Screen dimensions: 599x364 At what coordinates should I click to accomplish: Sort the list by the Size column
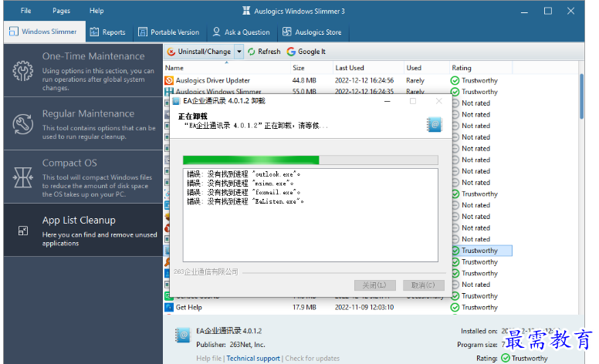[299, 68]
